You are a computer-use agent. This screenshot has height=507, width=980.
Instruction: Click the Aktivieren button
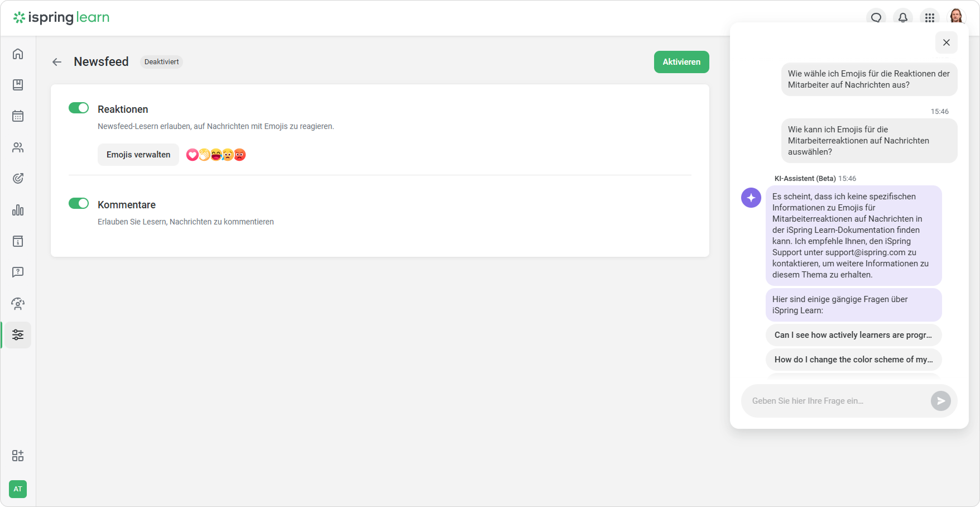tap(681, 62)
